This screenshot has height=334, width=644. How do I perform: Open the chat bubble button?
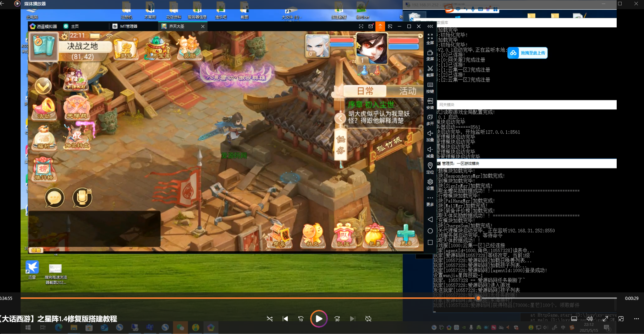point(54,198)
